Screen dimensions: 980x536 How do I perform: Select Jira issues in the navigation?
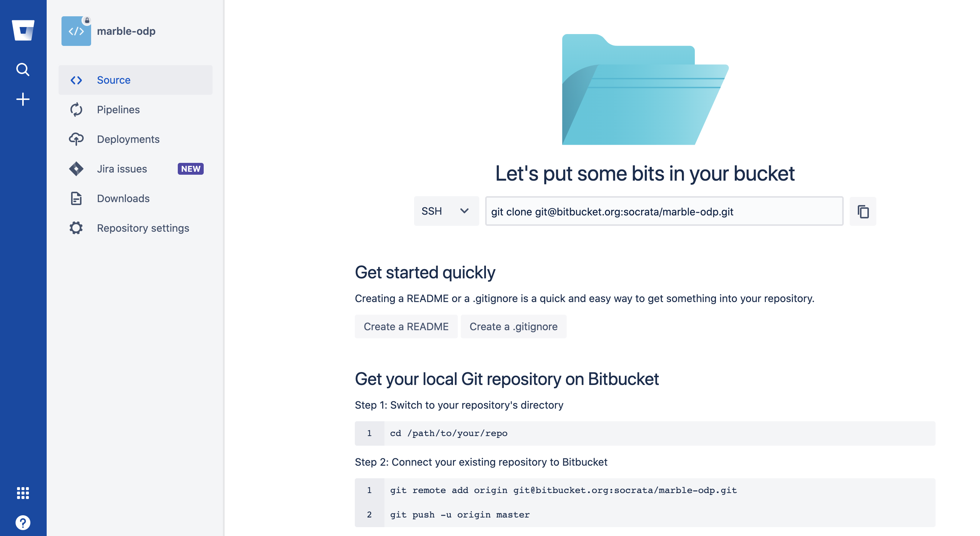click(136, 169)
